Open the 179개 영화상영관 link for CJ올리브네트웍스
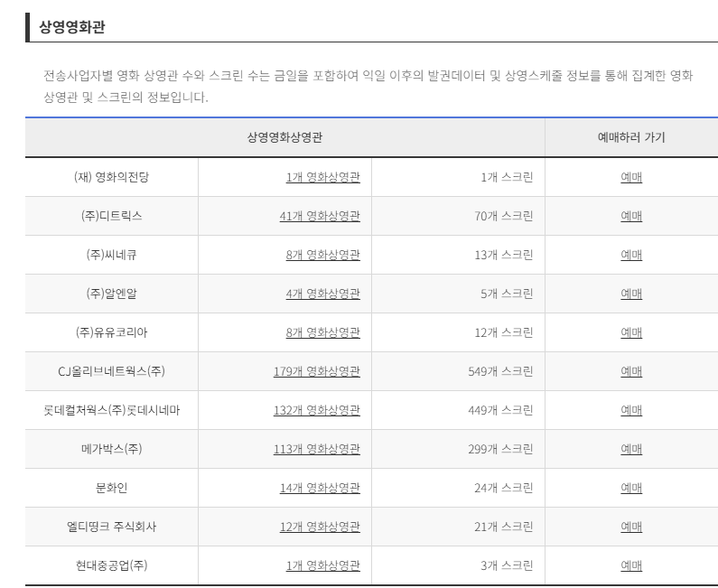This screenshot has width=718, height=588. tap(317, 371)
